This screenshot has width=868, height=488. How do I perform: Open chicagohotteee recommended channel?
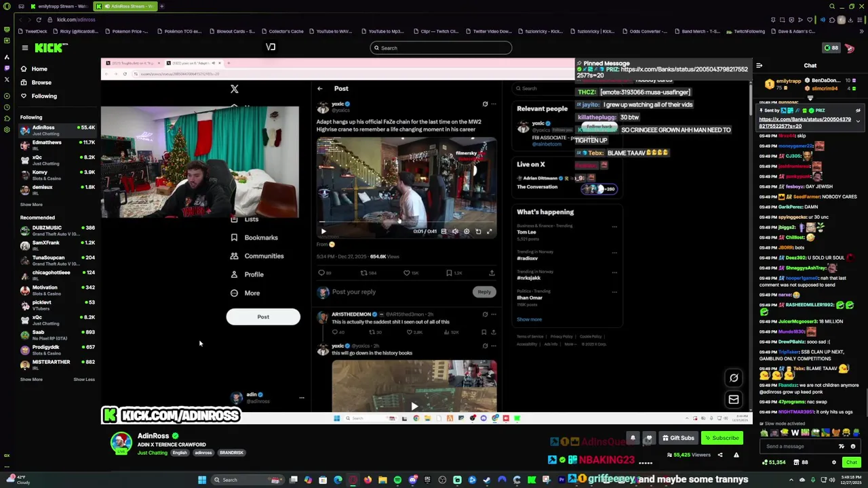tap(58, 275)
